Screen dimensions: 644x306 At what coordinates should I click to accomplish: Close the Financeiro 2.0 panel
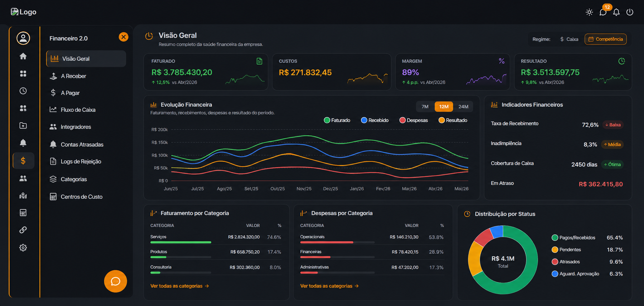[x=123, y=37]
